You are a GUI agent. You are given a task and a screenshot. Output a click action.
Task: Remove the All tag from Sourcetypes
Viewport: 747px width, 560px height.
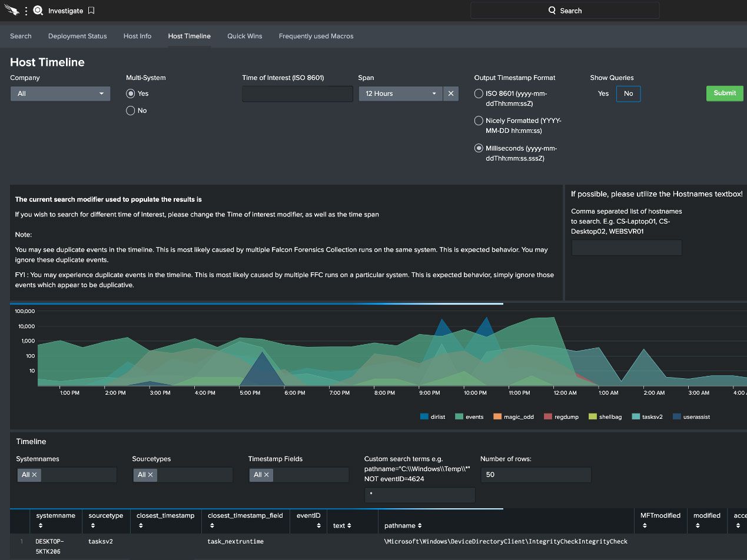coord(150,475)
